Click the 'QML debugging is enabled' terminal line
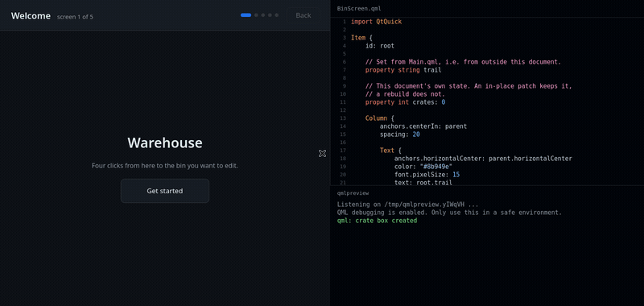644x306 pixels. pyautogui.click(x=449, y=213)
